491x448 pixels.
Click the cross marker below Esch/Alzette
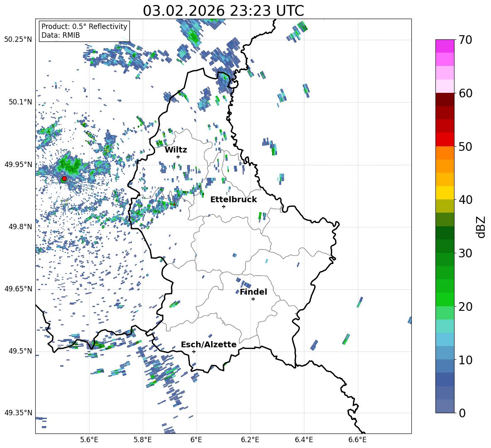pos(194,351)
